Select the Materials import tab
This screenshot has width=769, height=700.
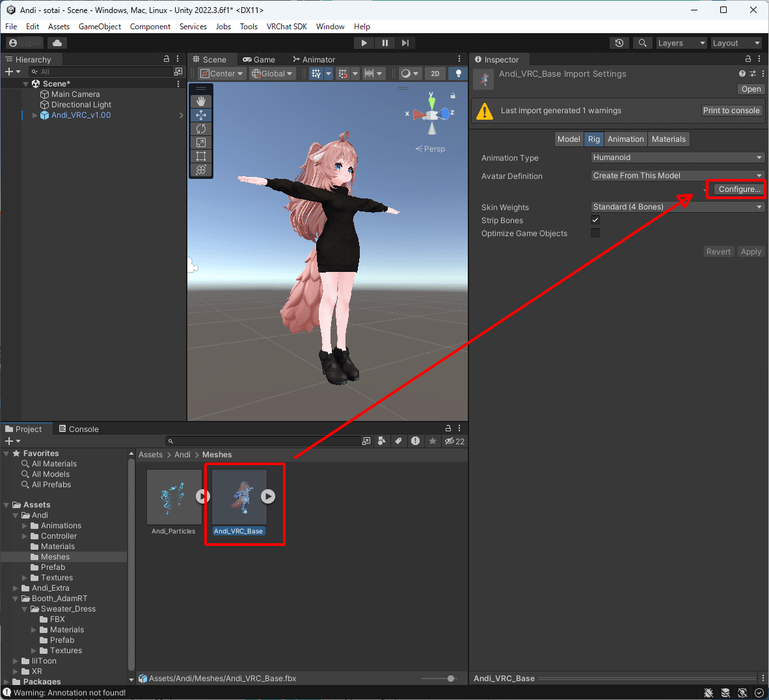point(668,139)
